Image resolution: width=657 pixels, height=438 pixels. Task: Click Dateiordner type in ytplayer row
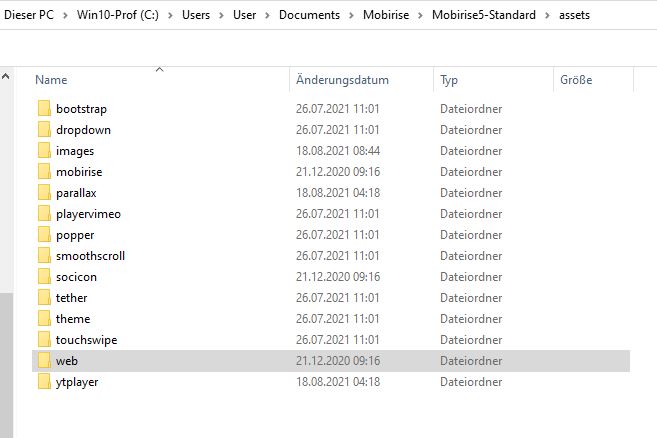[x=471, y=382]
